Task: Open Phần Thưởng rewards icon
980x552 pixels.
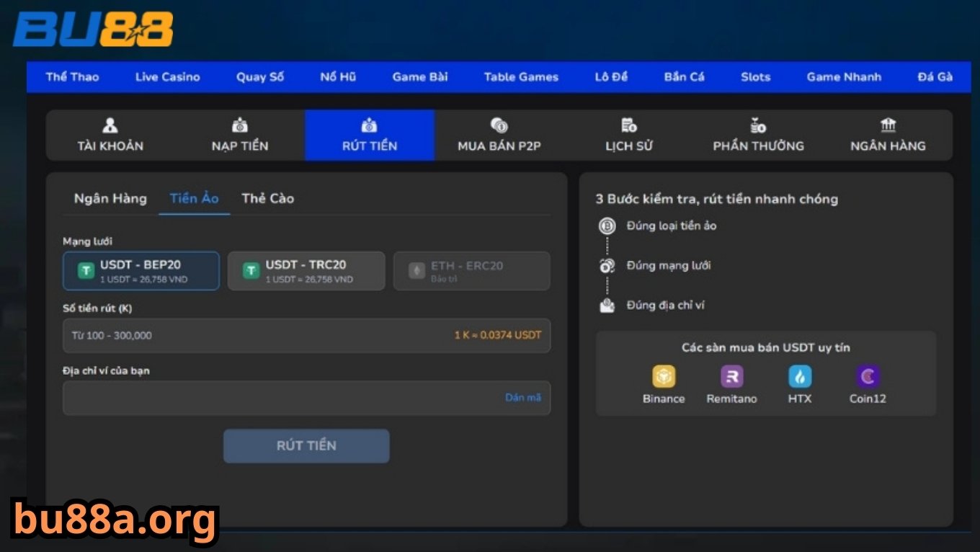Action: (758, 126)
